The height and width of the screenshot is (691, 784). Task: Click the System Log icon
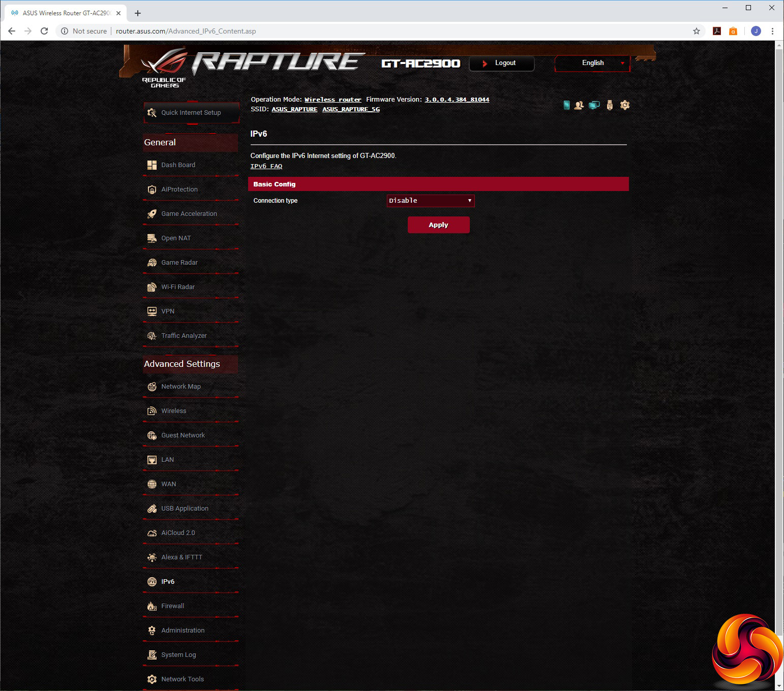[152, 655]
